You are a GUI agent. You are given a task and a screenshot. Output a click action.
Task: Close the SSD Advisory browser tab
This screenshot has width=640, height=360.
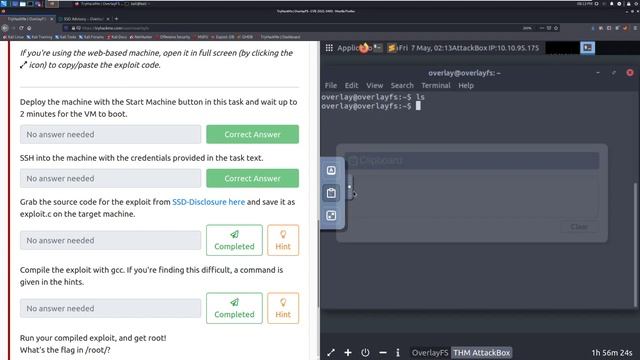(108, 19)
